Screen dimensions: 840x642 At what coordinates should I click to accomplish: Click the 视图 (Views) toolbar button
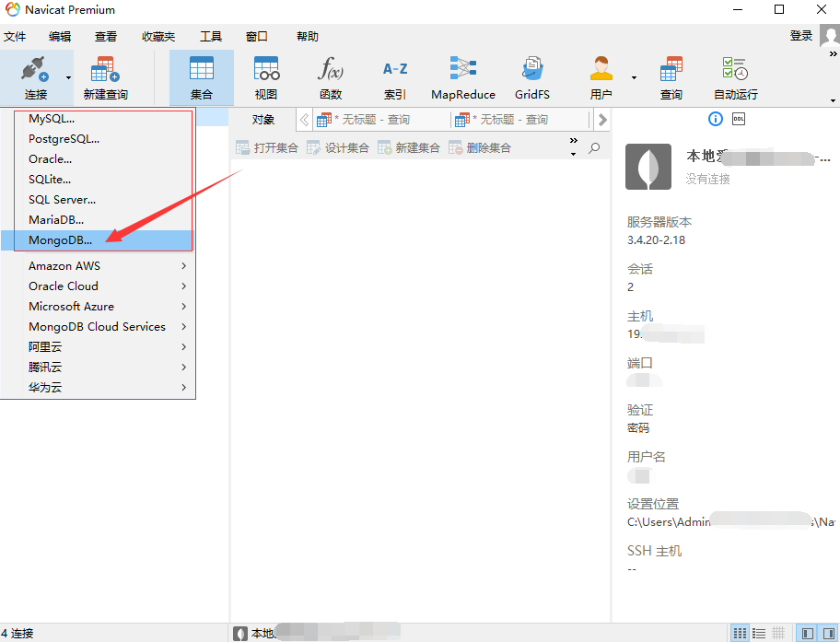(x=265, y=77)
